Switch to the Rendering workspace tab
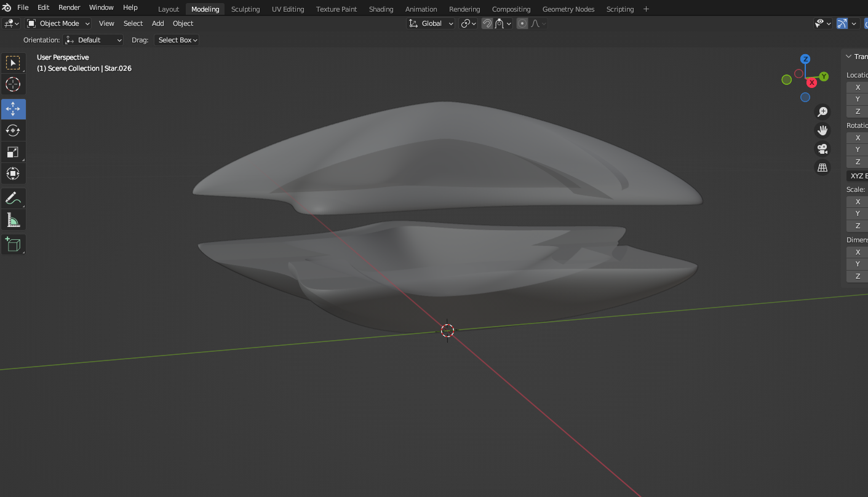This screenshot has height=497, width=868. [464, 9]
